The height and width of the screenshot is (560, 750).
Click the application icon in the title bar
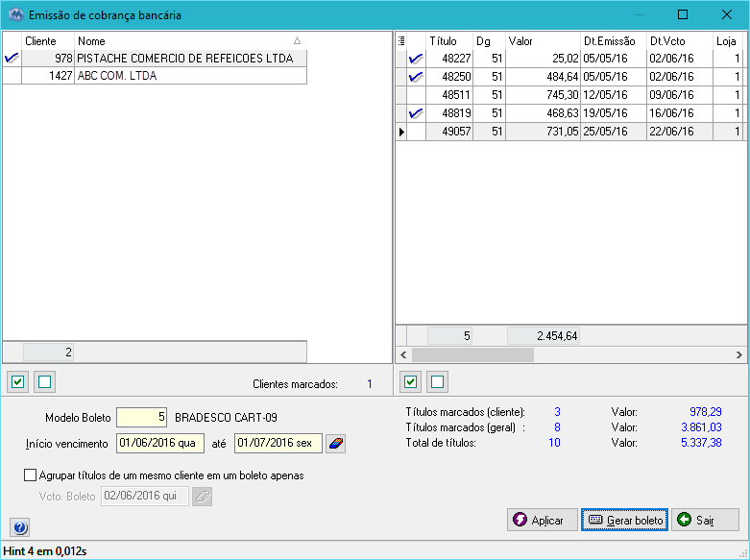tap(16, 14)
